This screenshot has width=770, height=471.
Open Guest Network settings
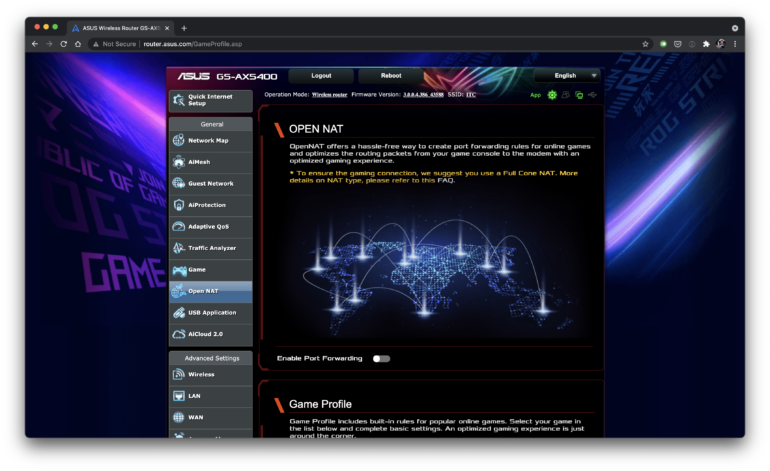tap(211, 184)
